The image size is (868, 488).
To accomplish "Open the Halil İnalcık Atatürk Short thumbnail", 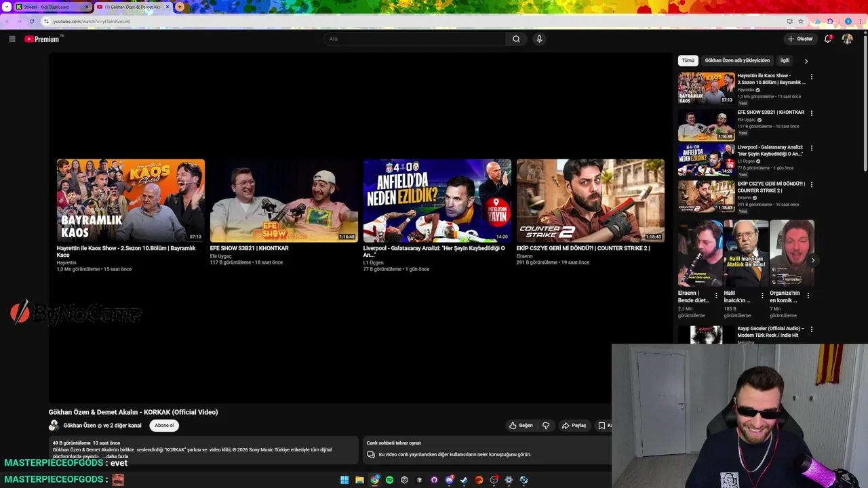I will 746,253.
